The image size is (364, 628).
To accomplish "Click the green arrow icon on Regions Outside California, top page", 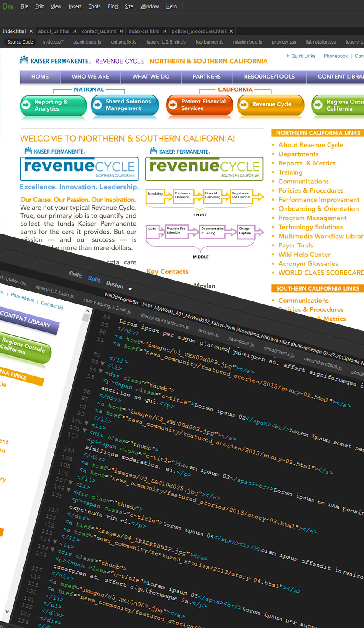I will [318, 105].
